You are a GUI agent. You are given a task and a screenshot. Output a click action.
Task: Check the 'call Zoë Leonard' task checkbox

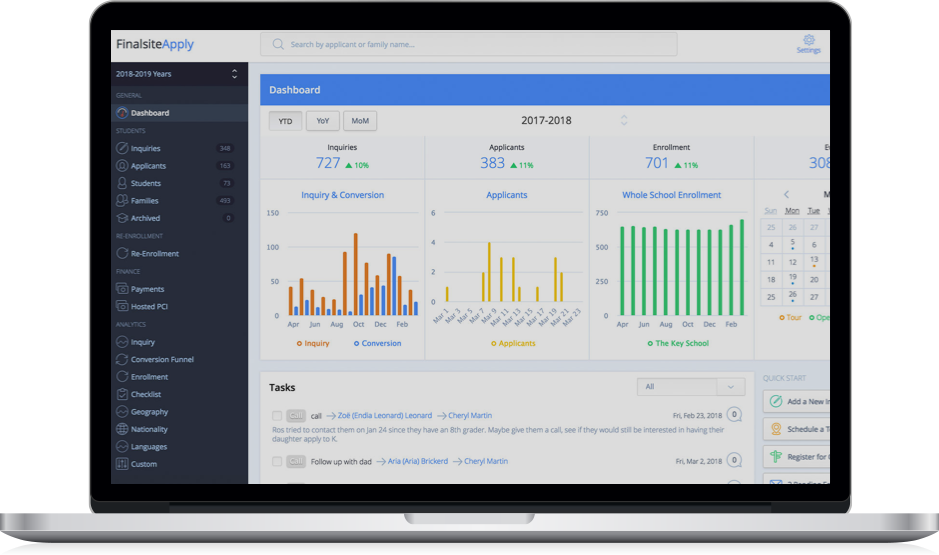click(277, 415)
